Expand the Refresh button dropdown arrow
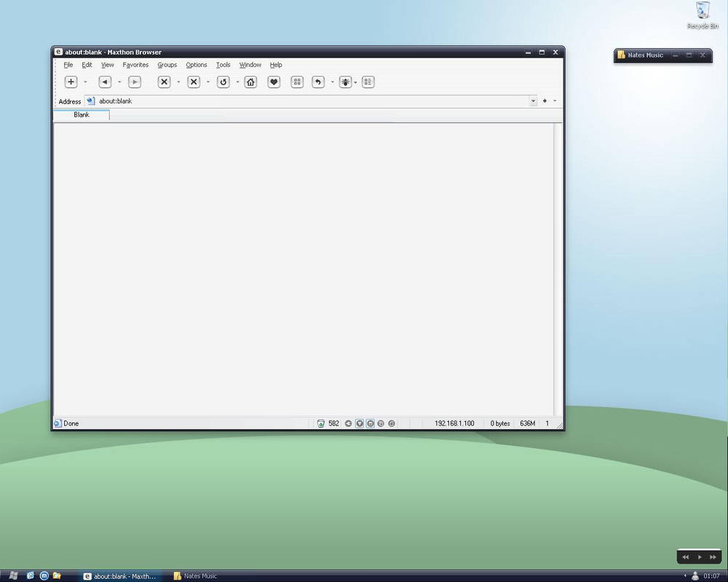Screen dimensions: 728x582 [237, 82]
